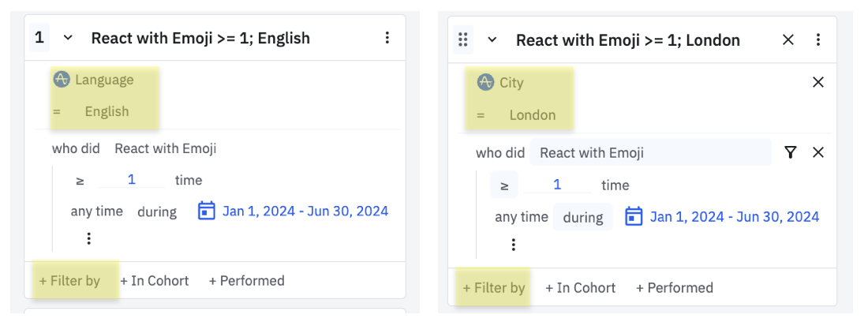Change the English property value

point(107,112)
